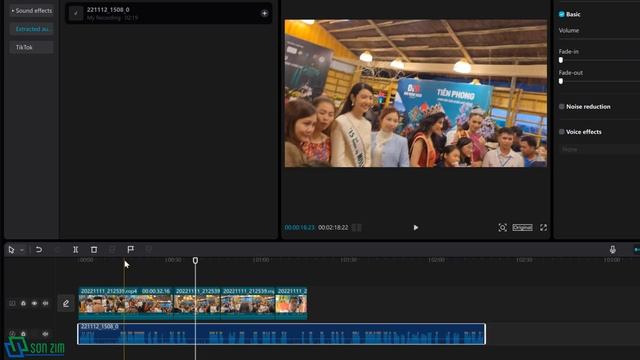
Task: Lock the audio track
Action: 23,334
